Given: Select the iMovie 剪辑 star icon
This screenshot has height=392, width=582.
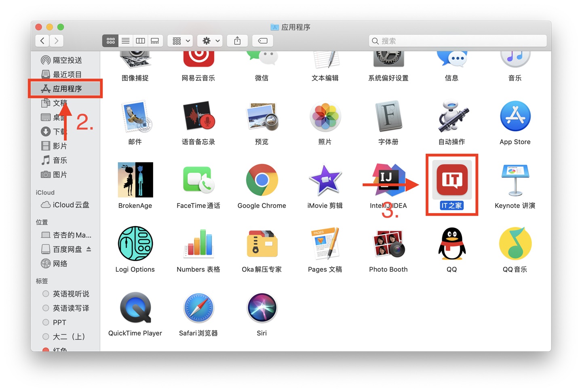Looking at the screenshot, I should [325, 180].
